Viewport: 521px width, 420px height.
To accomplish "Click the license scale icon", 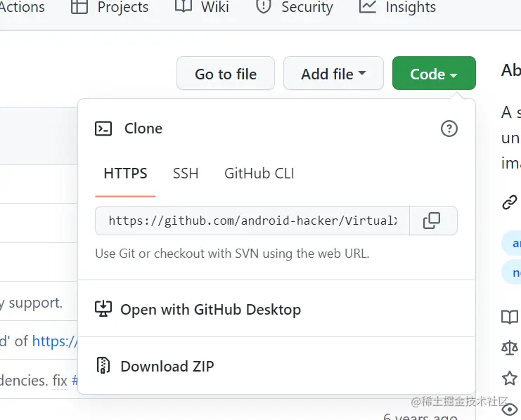I will click(x=510, y=347).
